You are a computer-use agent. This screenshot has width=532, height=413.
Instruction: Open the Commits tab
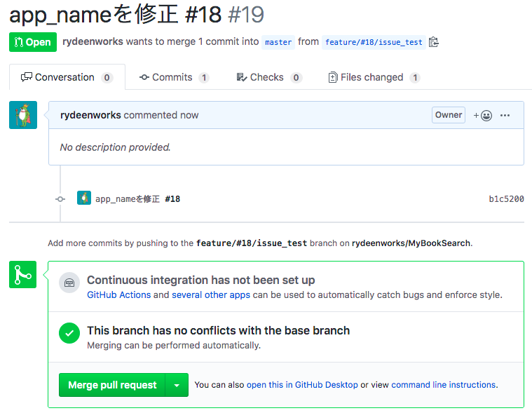tap(174, 77)
